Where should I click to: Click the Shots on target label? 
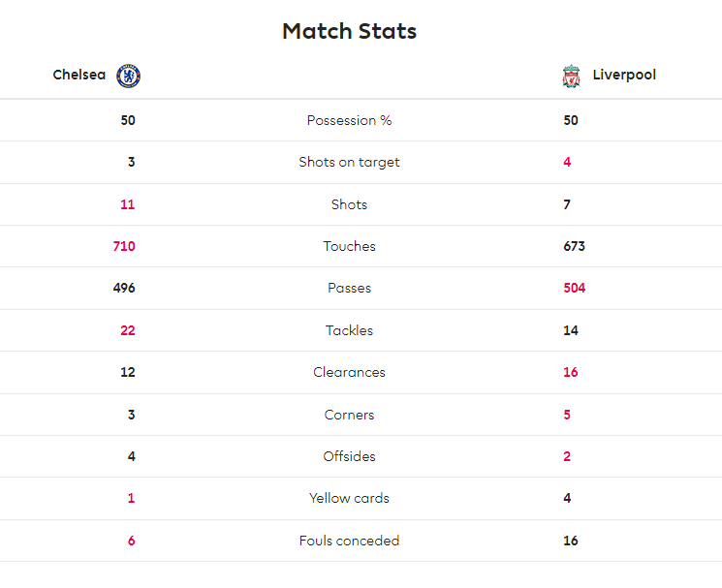click(x=349, y=163)
